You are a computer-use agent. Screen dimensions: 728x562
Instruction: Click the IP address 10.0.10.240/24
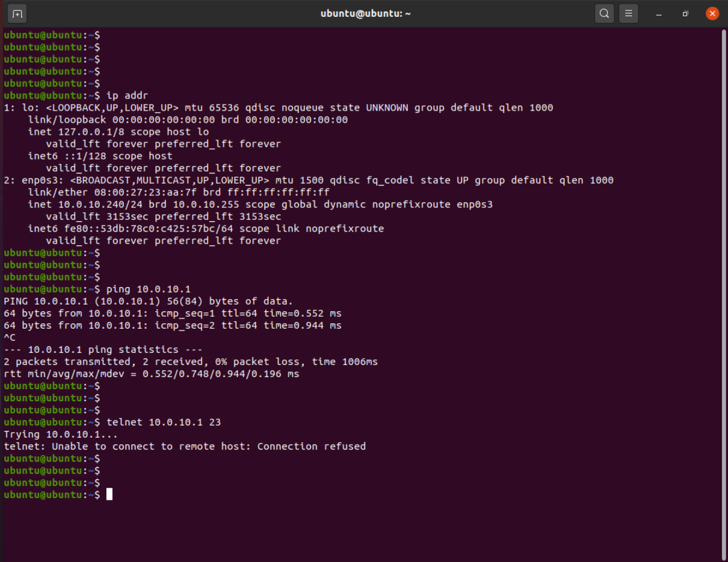pos(100,204)
